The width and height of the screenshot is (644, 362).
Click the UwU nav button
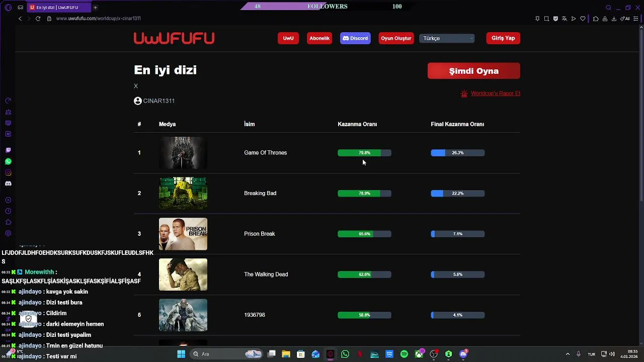pyautogui.click(x=288, y=38)
